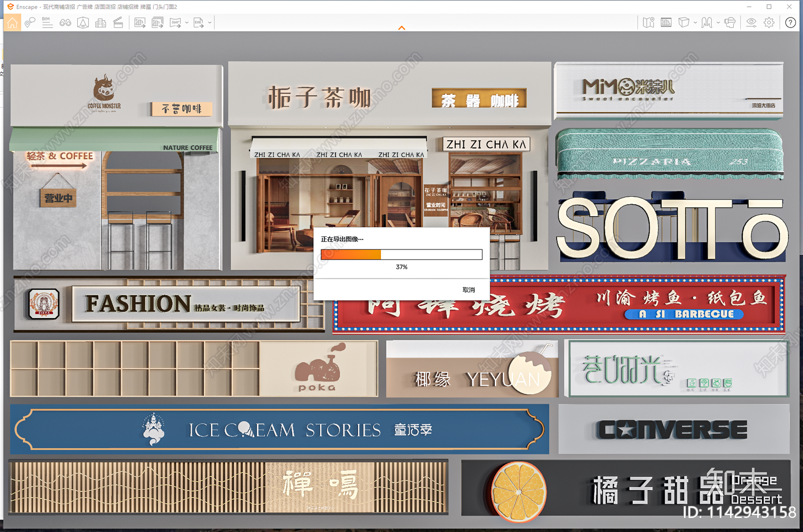Click the CONVERSE sign in the viewport

tap(674, 430)
